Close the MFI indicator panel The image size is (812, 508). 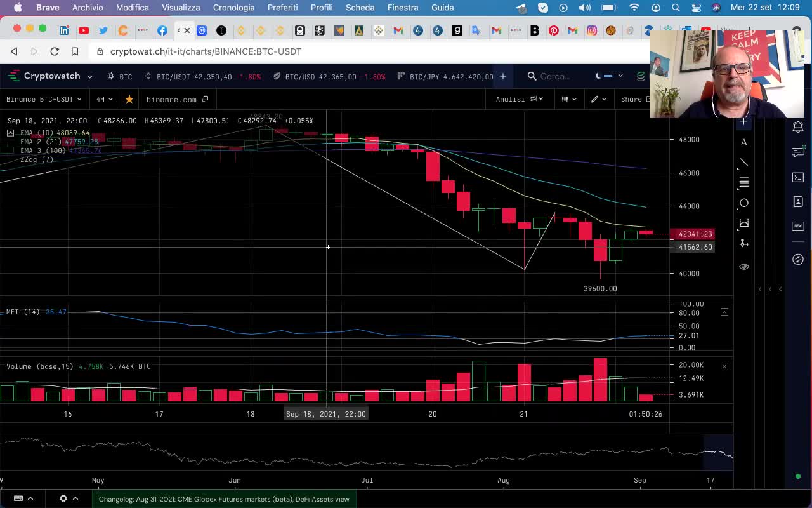click(x=724, y=312)
